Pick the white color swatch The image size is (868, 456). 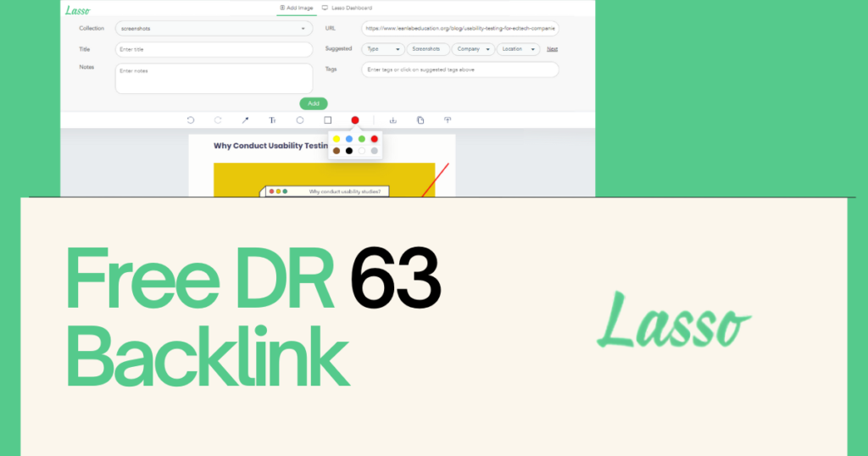tap(361, 151)
